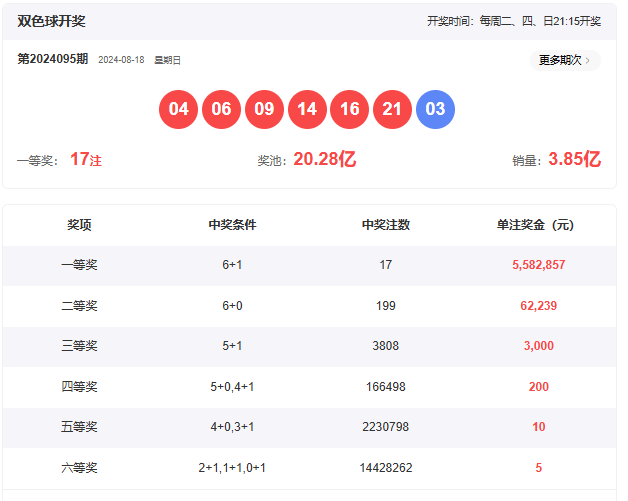Select the 二等奖 table row label
The image size is (628, 501).
[79, 305]
